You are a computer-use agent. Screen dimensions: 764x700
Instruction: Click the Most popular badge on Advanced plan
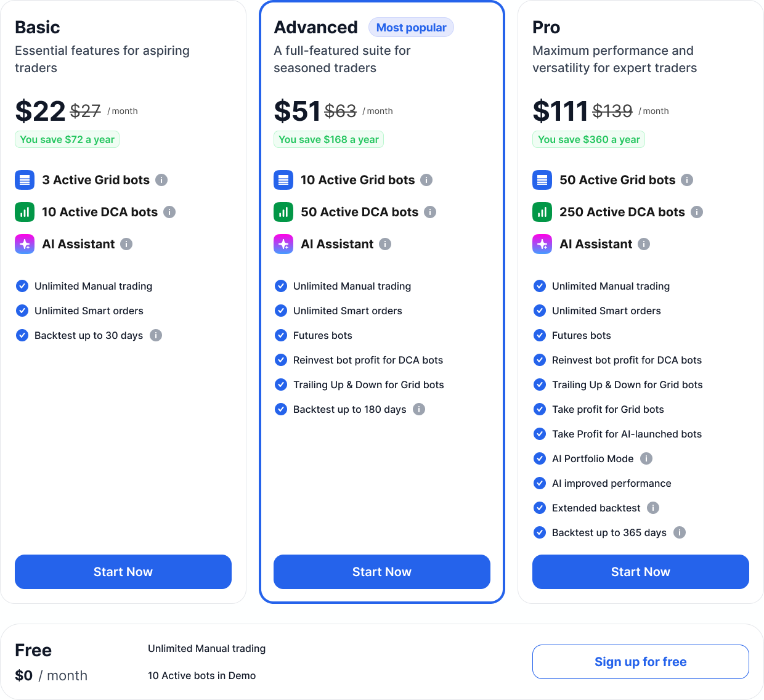click(x=411, y=27)
